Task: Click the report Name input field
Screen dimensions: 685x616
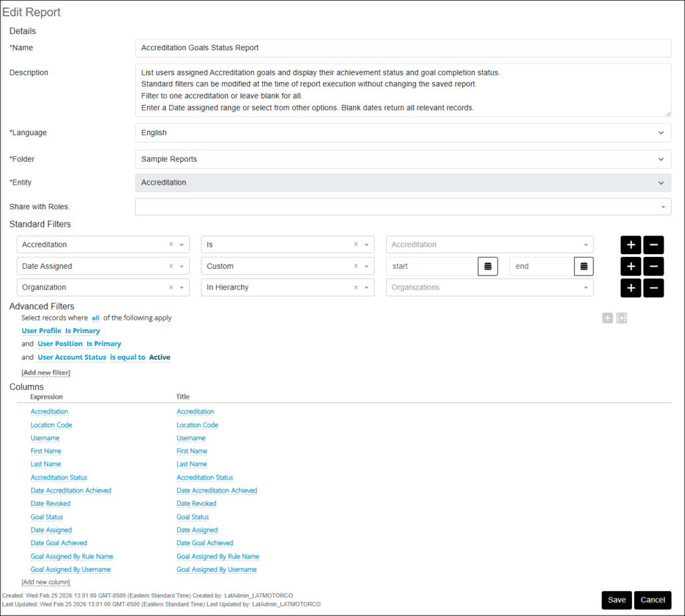Action: (x=403, y=48)
